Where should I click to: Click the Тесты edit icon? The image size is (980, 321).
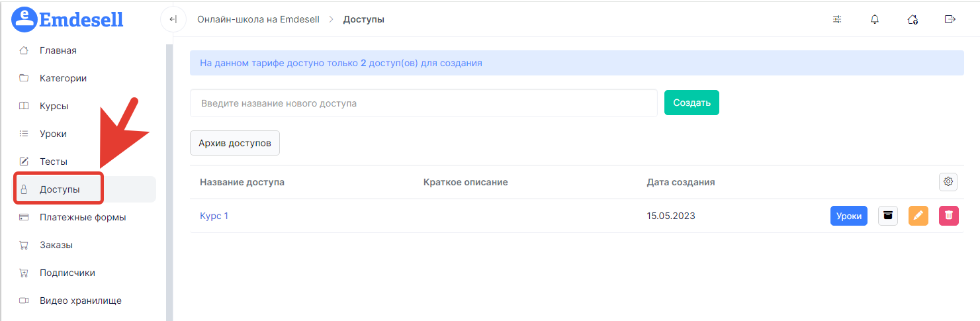(24, 161)
